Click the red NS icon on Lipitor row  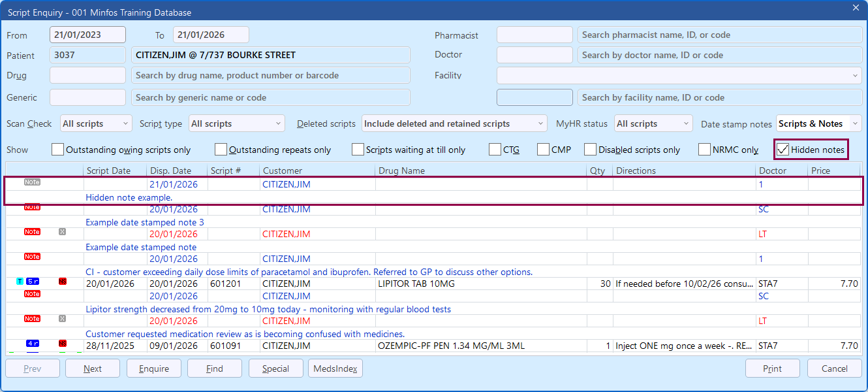pos(63,282)
